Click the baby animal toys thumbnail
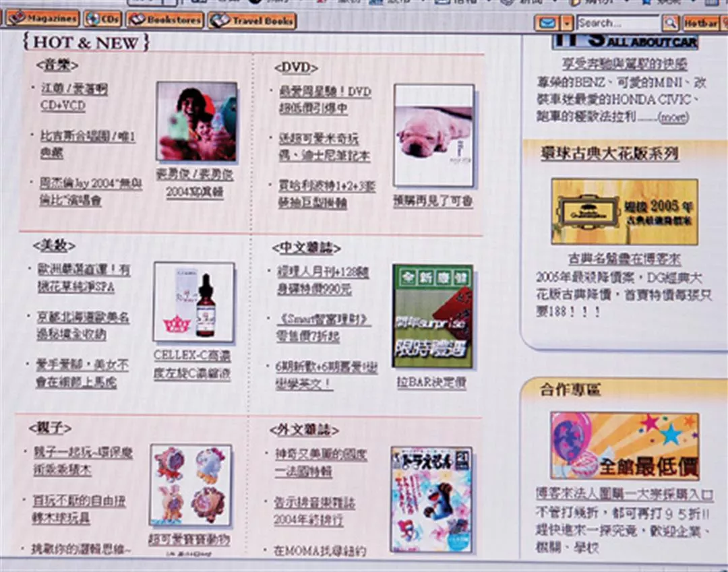 [x=190, y=484]
